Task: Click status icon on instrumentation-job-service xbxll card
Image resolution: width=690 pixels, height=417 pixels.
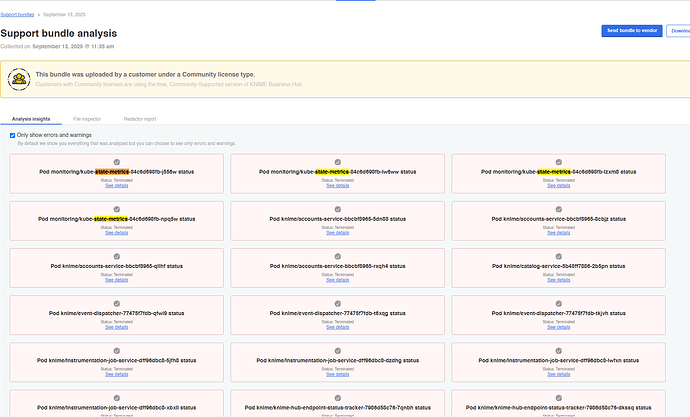Action: tap(117, 398)
